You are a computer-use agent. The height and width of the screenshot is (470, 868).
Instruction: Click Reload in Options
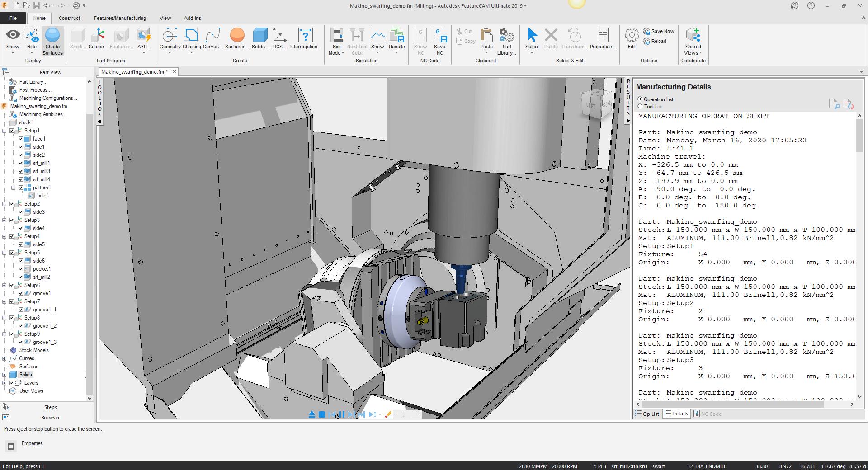pyautogui.click(x=655, y=41)
